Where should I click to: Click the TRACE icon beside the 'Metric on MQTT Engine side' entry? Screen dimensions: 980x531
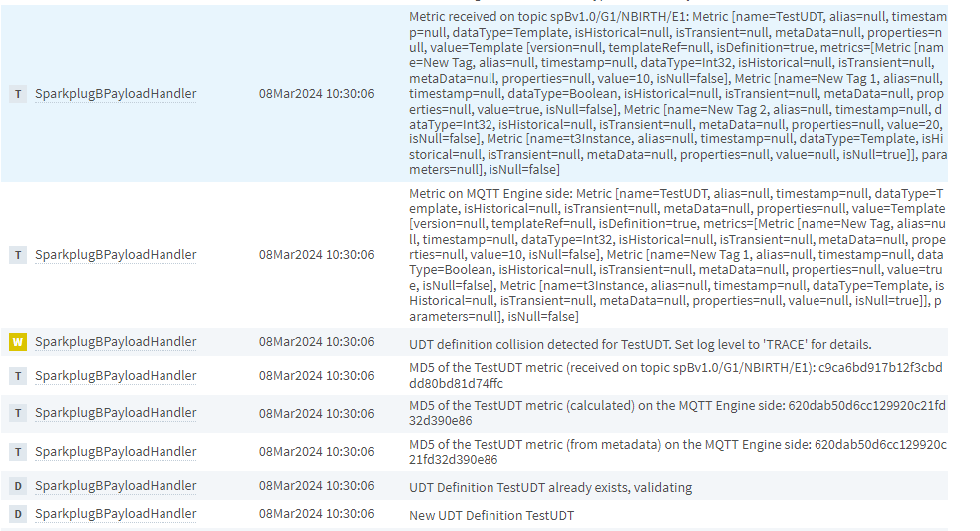pos(18,255)
